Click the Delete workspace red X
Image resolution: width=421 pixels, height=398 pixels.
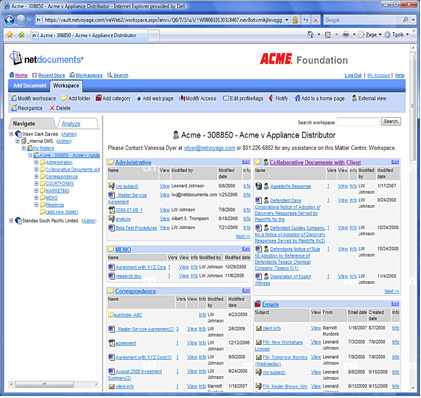(x=52, y=108)
